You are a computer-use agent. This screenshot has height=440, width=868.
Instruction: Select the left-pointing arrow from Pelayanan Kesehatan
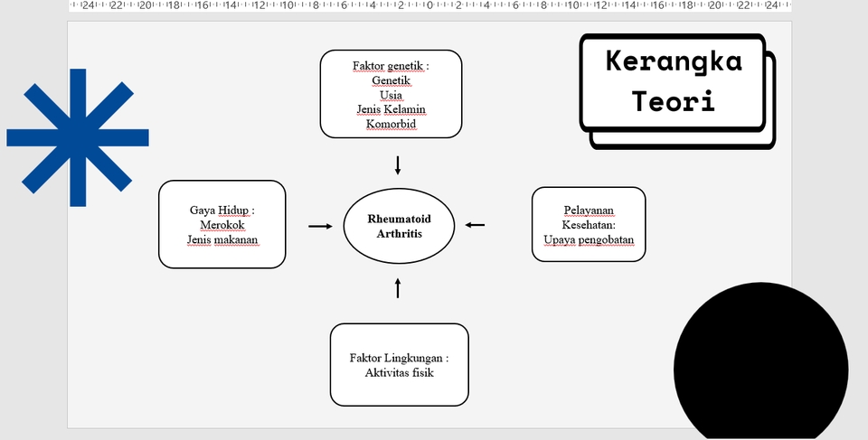tap(475, 225)
